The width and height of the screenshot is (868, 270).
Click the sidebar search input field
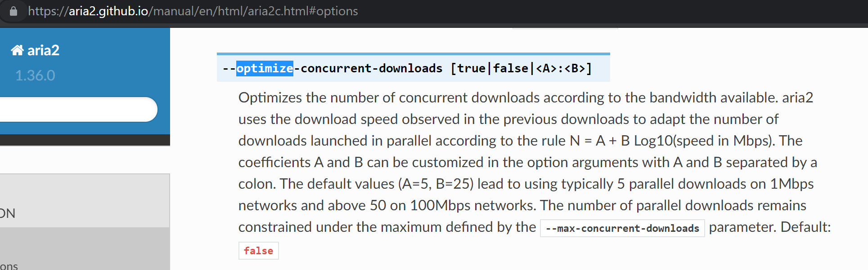click(76, 109)
